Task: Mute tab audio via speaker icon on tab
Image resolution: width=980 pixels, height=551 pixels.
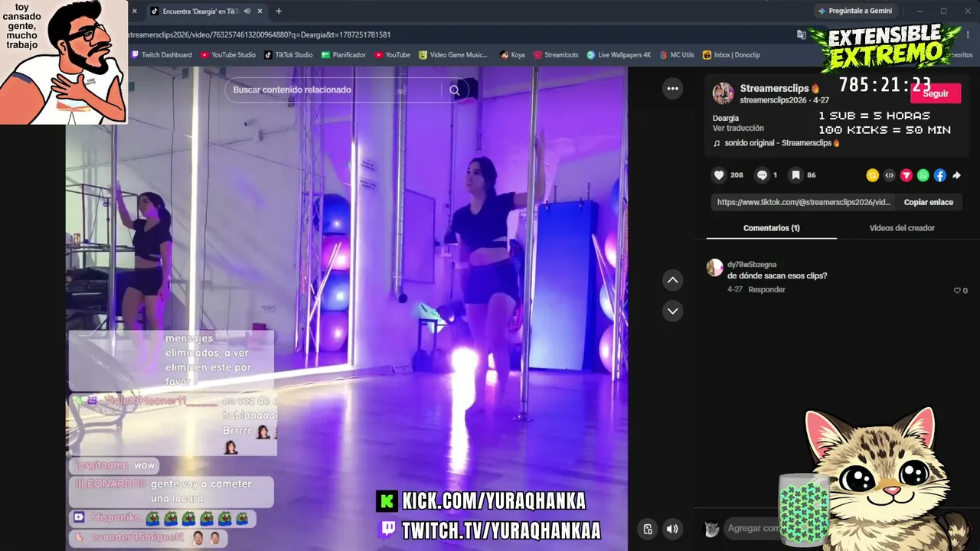Action: pyautogui.click(x=247, y=11)
